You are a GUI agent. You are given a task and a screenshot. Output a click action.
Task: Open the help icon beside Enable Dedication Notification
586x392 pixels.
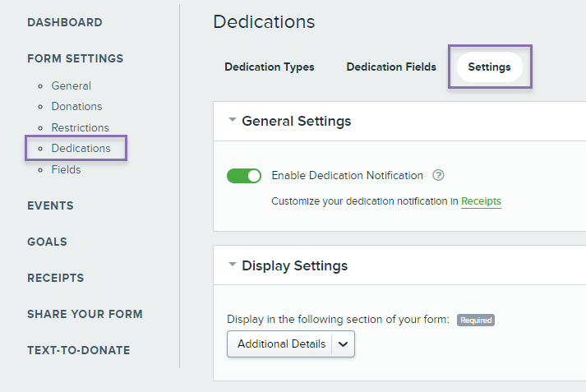[438, 175]
